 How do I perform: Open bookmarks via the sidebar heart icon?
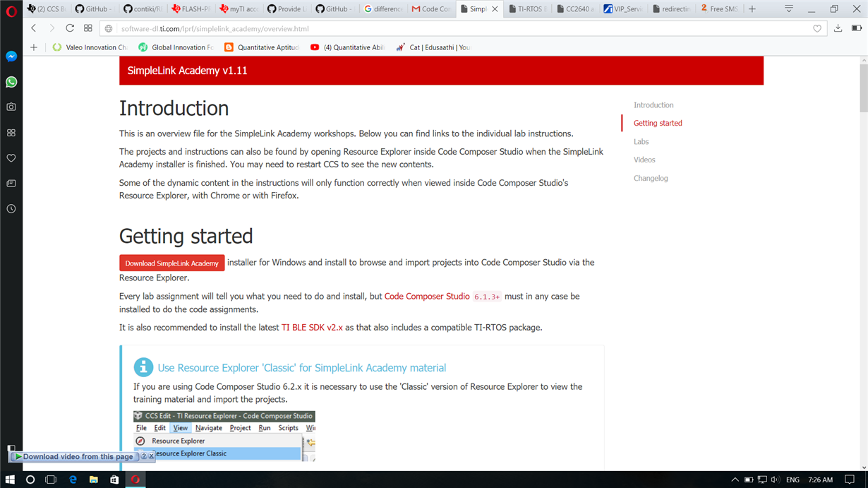point(11,158)
